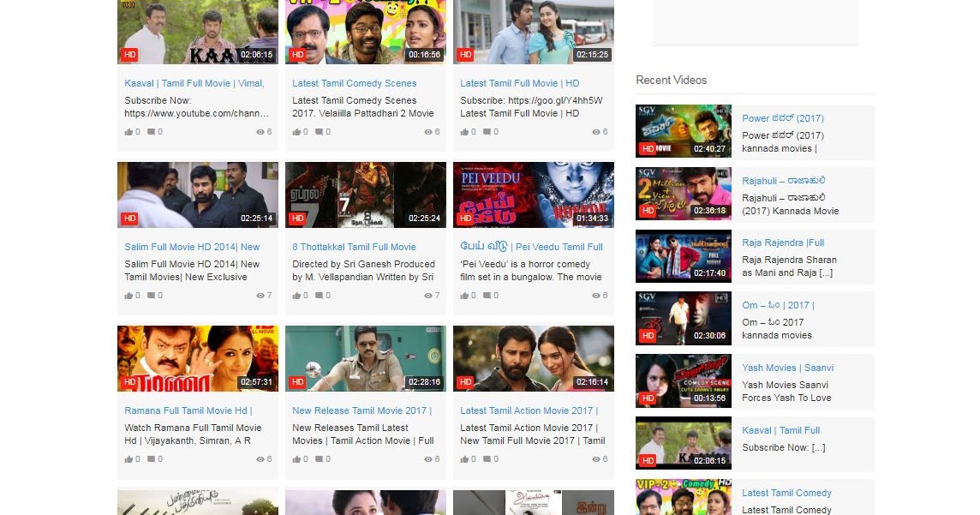The height and width of the screenshot is (515, 980).
Task: Click the like icon under New Release Tamil Movie 2017
Action: click(x=296, y=459)
